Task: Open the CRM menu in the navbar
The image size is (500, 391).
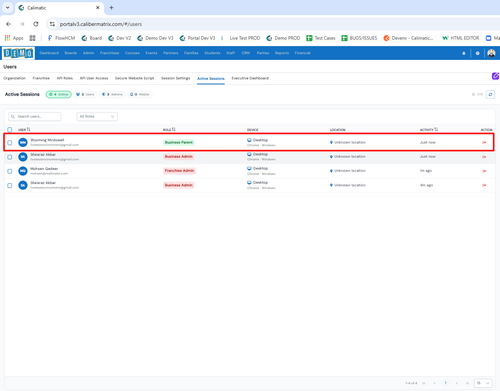Action: pyautogui.click(x=246, y=53)
